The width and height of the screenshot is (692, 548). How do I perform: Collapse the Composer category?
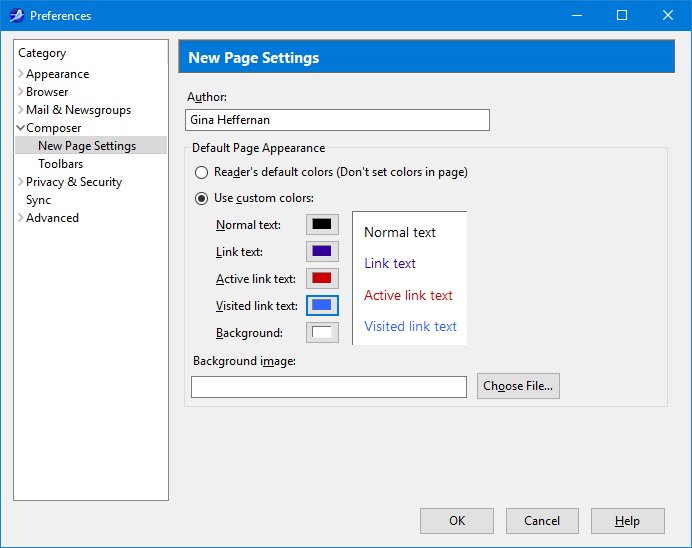point(20,128)
